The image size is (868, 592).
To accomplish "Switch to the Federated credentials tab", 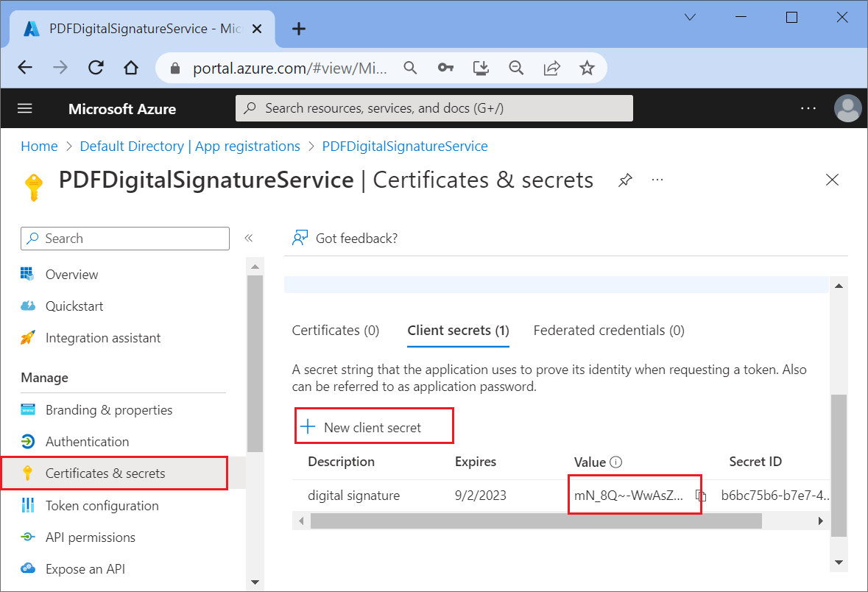I will (608, 330).
